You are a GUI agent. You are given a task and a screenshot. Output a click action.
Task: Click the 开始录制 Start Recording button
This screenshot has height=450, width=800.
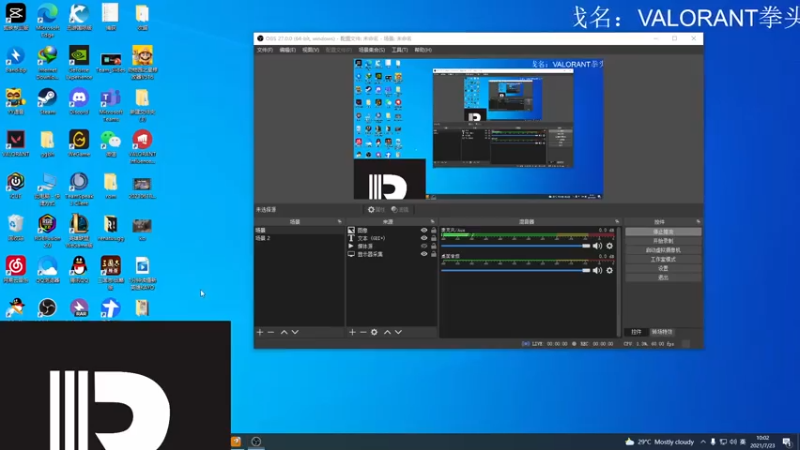[663, 241]
